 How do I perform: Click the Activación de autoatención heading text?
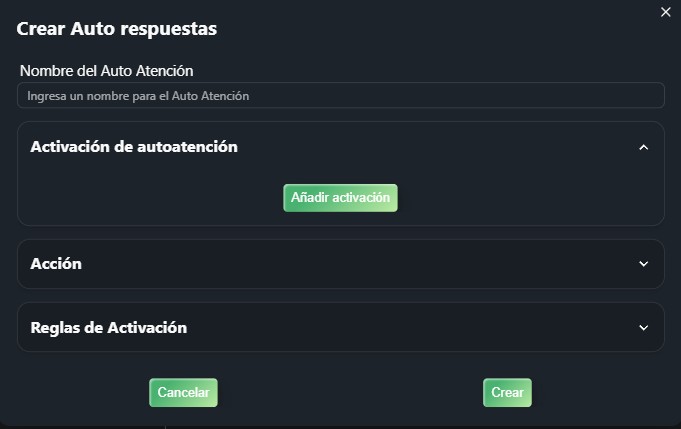pos(134,147)
